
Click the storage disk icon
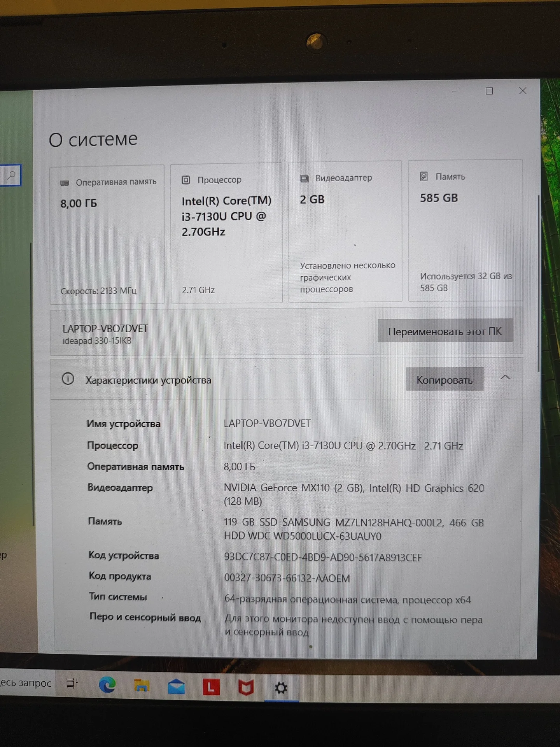click(424, 177)
